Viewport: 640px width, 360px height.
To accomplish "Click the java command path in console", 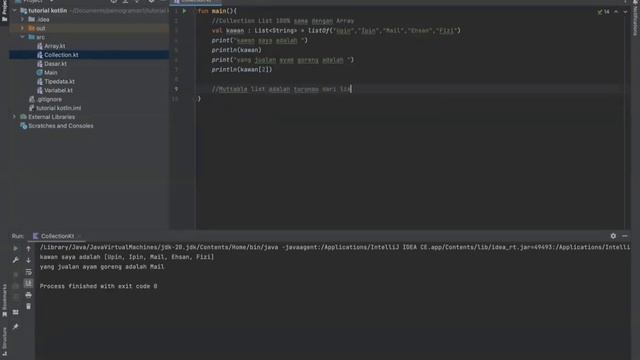I will (x=335, y=247).
